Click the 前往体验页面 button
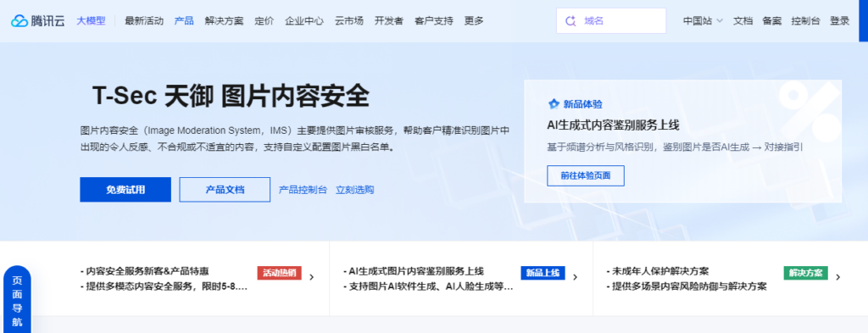868x333 pixels. [x=586, y=175]
